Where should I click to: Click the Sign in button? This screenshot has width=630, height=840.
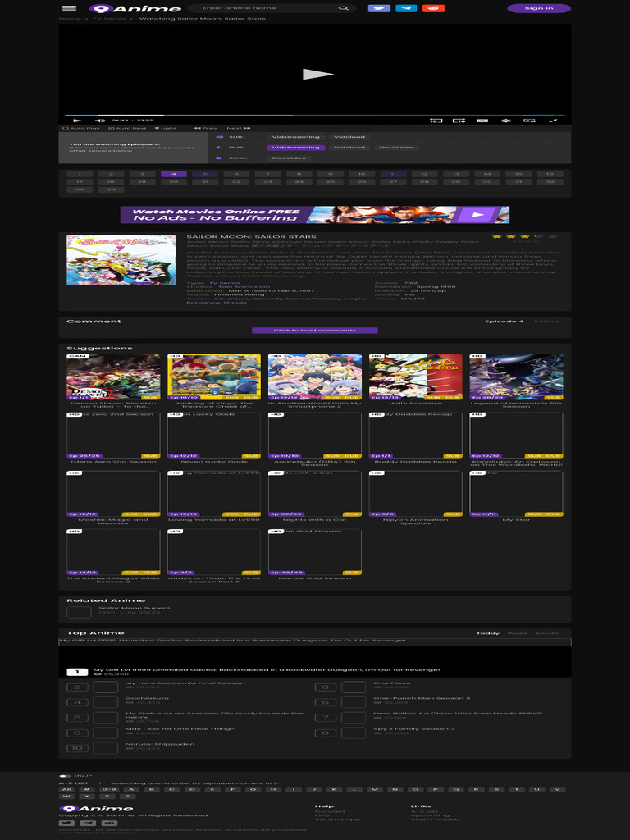(x=539, y=8)
